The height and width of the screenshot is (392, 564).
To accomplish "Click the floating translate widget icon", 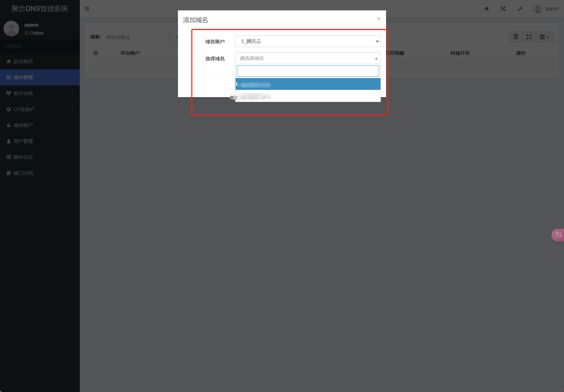I will click(558, 235).
